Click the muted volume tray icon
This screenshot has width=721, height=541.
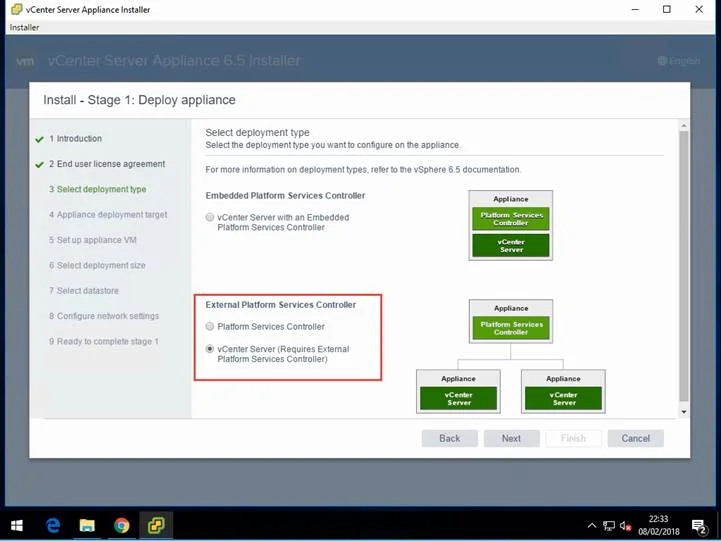(x=625, y=525)
